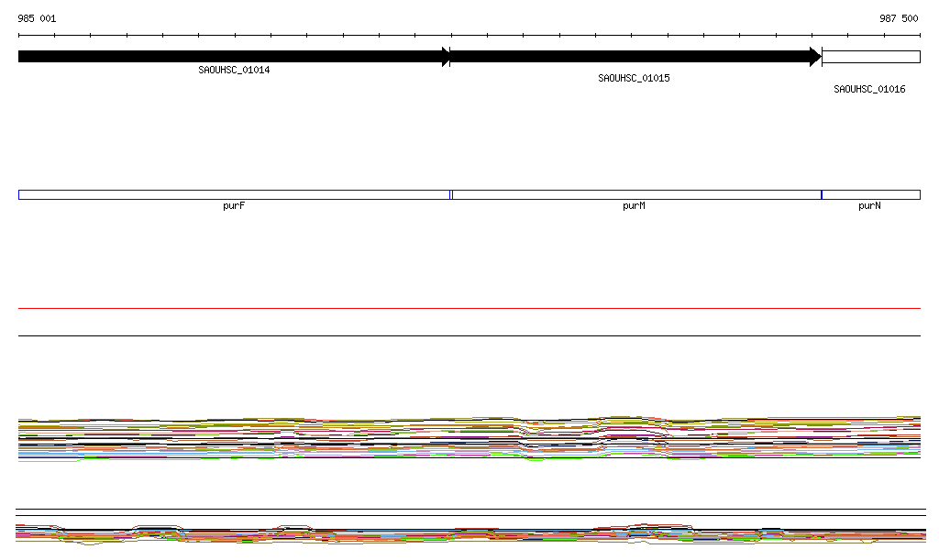Viewport: 939px width, 560px height.
Task: Click the SAOUHSC_01014 black gene arrow
Action: pyautogui.click(x=229, y=57)
